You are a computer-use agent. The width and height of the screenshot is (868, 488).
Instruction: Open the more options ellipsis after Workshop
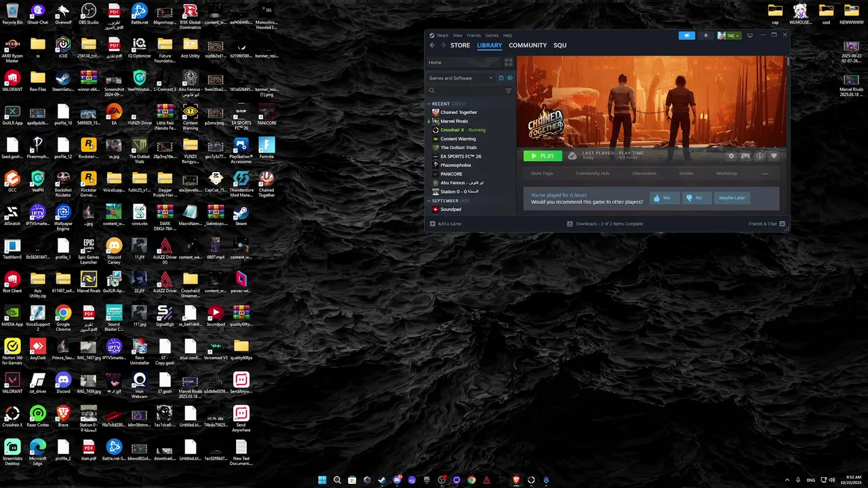765,174
